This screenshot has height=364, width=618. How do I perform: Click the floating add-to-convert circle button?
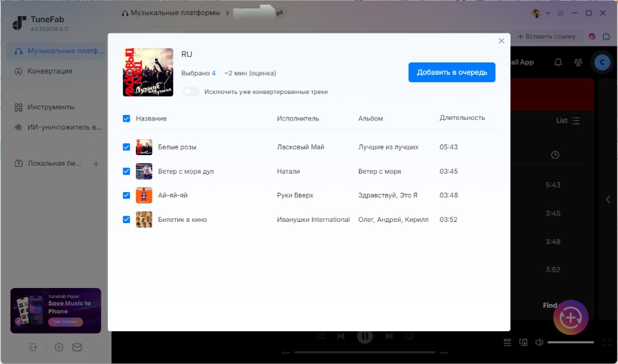coord(570,318)
